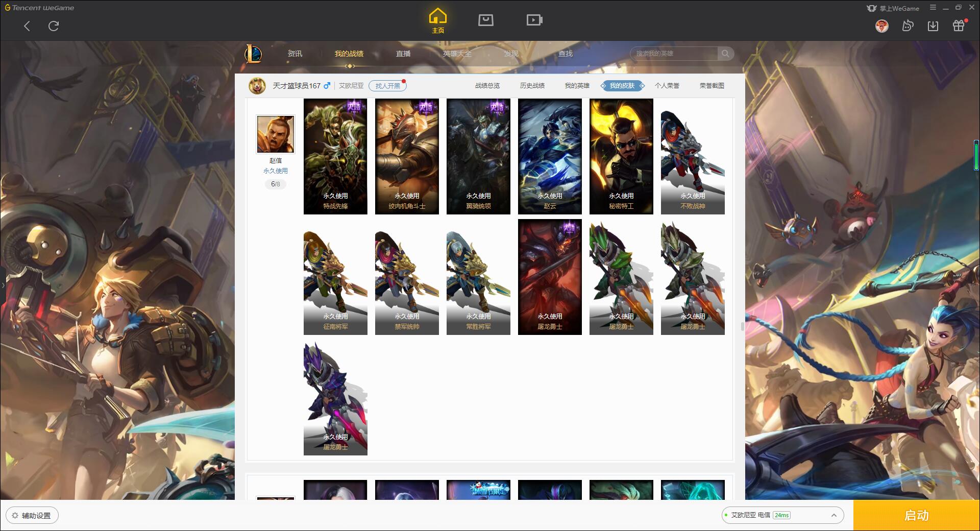
Task: Click the 史诗 badge on 绞肉机角斗士 card
Action: (x=425, y=107)
